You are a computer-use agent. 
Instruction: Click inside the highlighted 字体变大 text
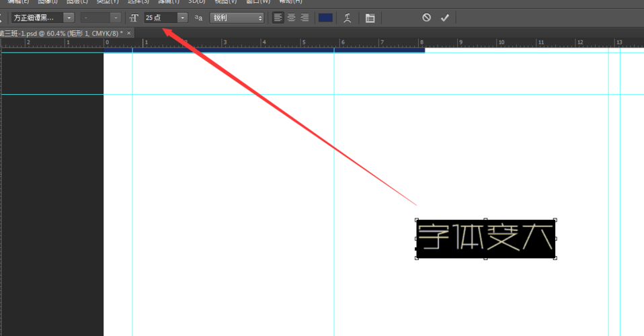tap(485, 239)
